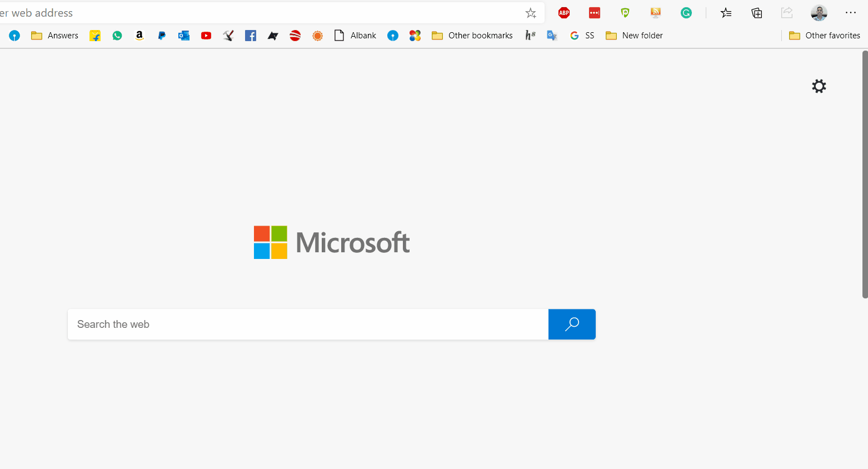This screenshot has height=469, width=868.
Task: Open the red striped globe bookmark
Action: coord(295,36)
